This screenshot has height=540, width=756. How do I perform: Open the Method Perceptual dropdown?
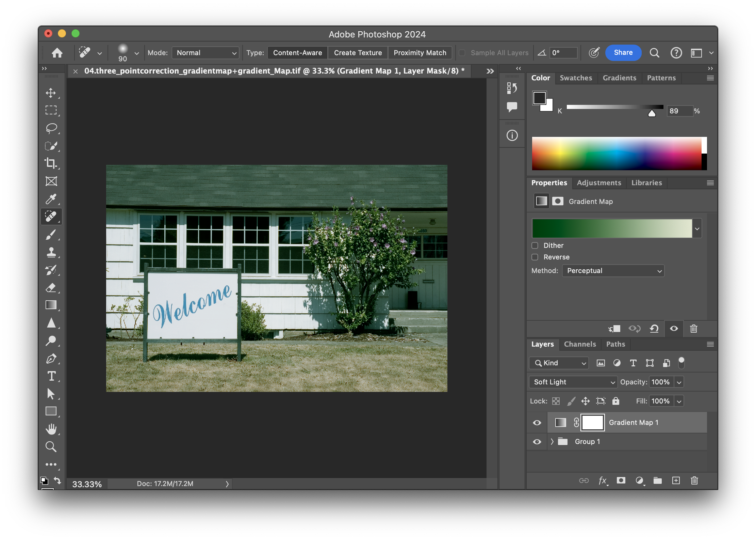(x=613, y=271)
